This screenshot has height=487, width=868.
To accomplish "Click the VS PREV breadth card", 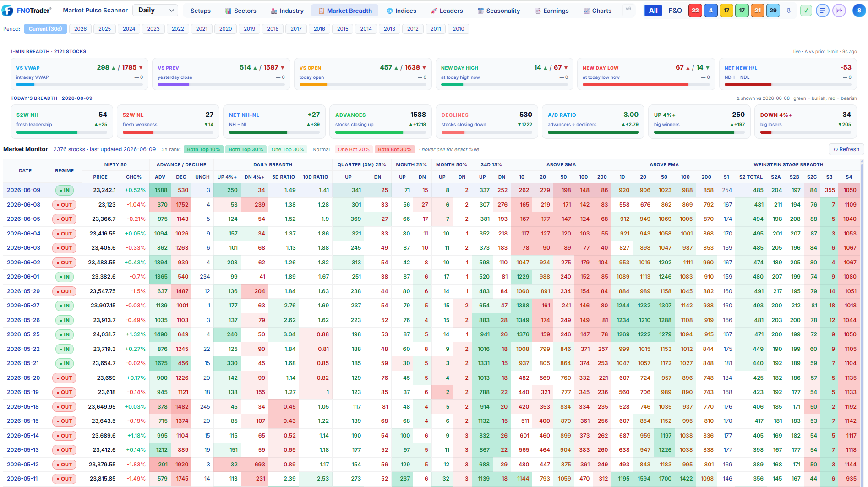I will click(x=221, y=74).
